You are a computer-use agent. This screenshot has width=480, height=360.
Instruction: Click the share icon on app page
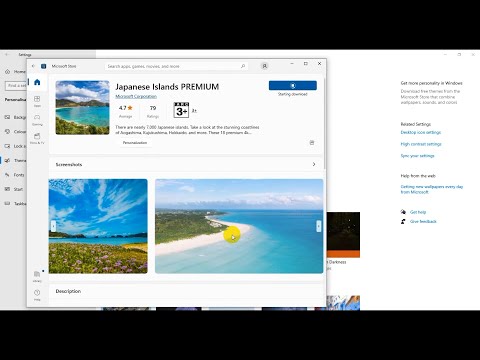pyautogui.click(x=312, y=143)
